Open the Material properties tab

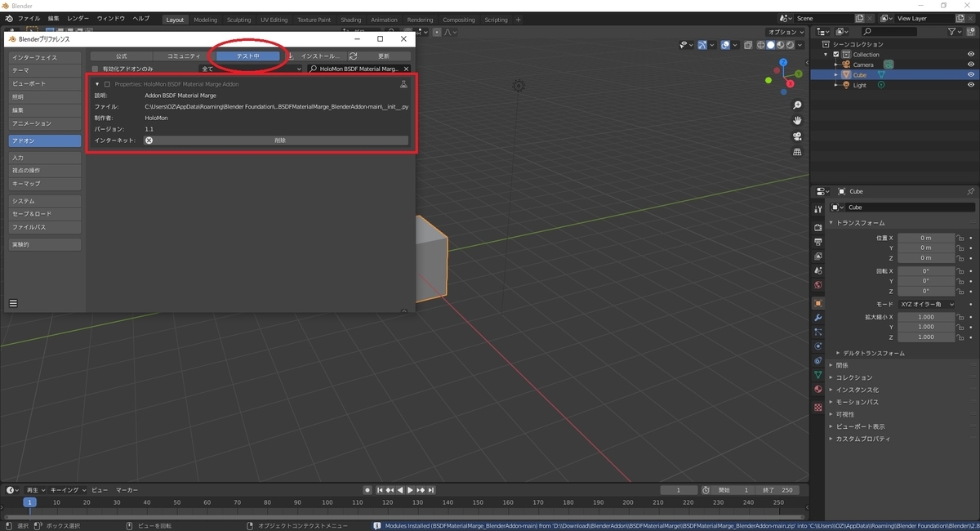click(817, 389)
